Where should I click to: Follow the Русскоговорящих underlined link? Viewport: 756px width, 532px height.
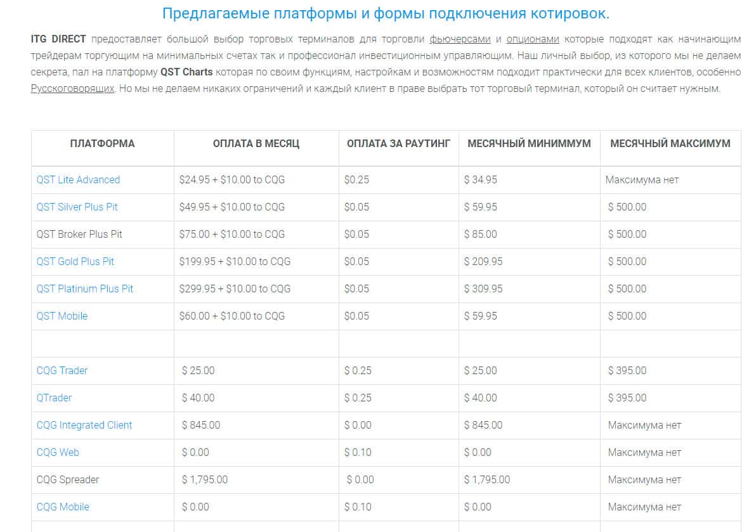(x=72, y=89)
